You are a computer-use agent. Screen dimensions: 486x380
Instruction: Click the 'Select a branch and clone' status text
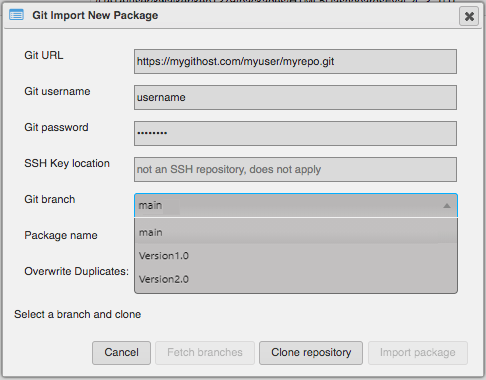[77, 314]
